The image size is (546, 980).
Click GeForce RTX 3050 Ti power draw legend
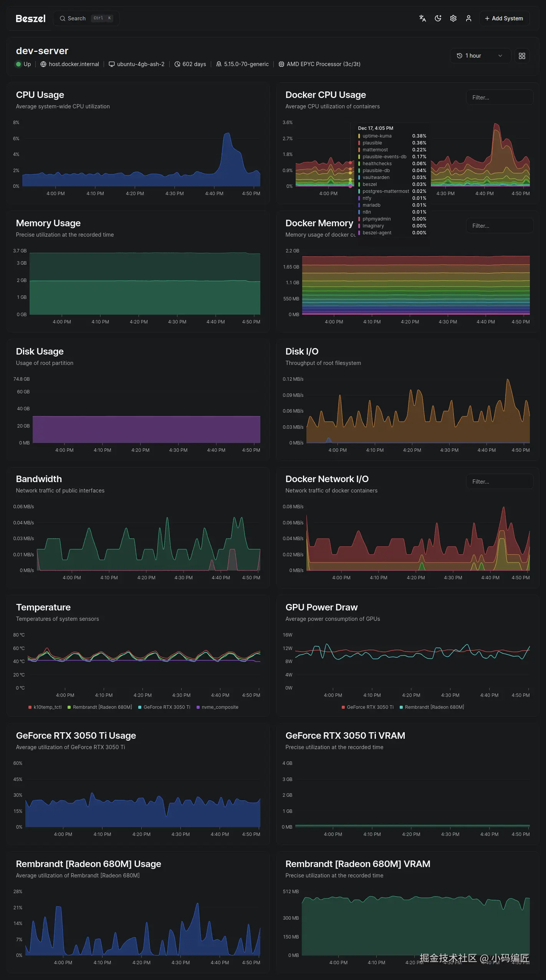point(367,707)
